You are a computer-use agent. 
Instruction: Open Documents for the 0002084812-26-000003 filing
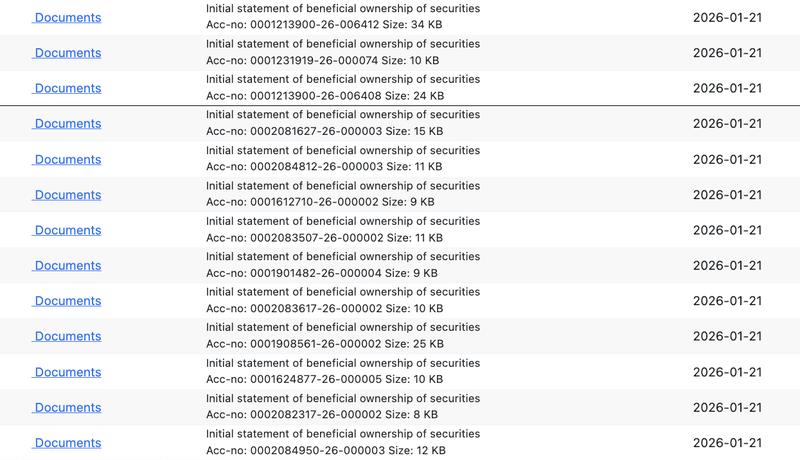(x=67, y=159)
